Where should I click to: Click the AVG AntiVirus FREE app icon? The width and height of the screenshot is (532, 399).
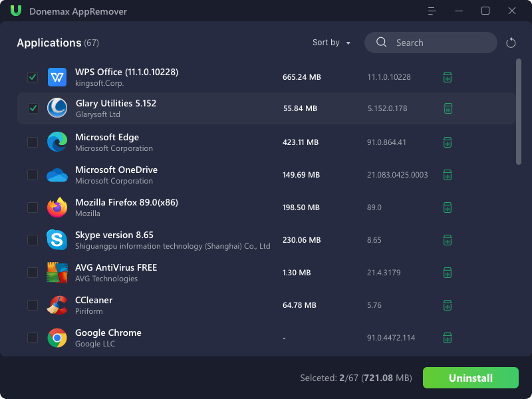point(57,273)
